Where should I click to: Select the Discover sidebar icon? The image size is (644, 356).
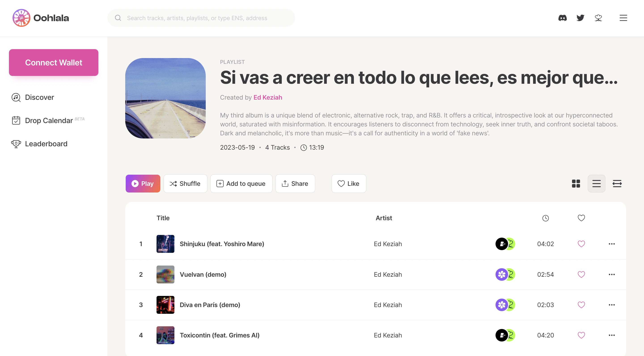[16, 97]
